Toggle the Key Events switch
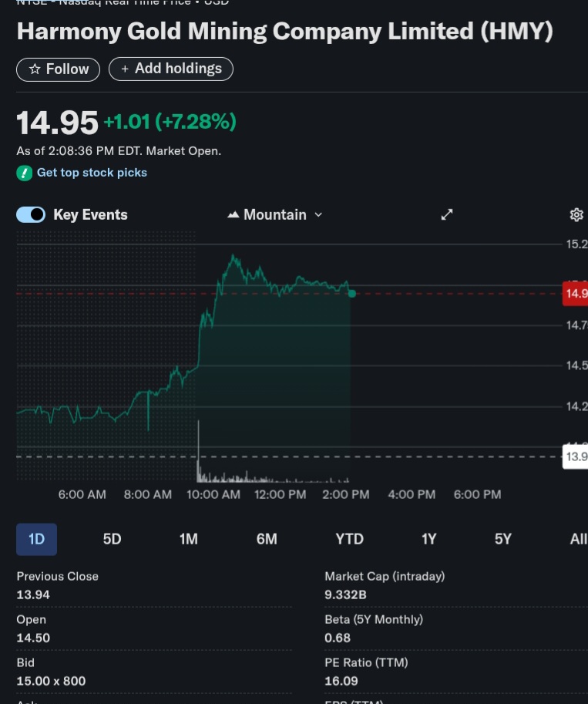Screen dimensions: 588x704 click(31, 214)
